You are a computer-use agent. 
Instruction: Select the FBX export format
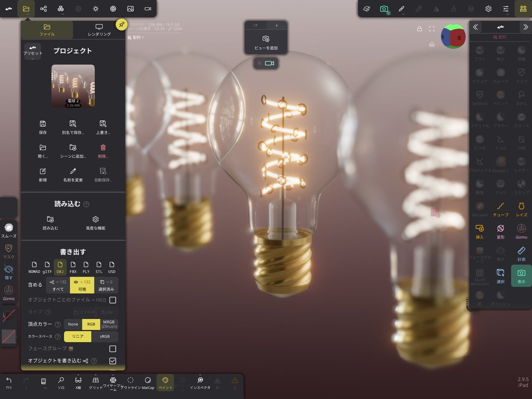coord(73,267)
